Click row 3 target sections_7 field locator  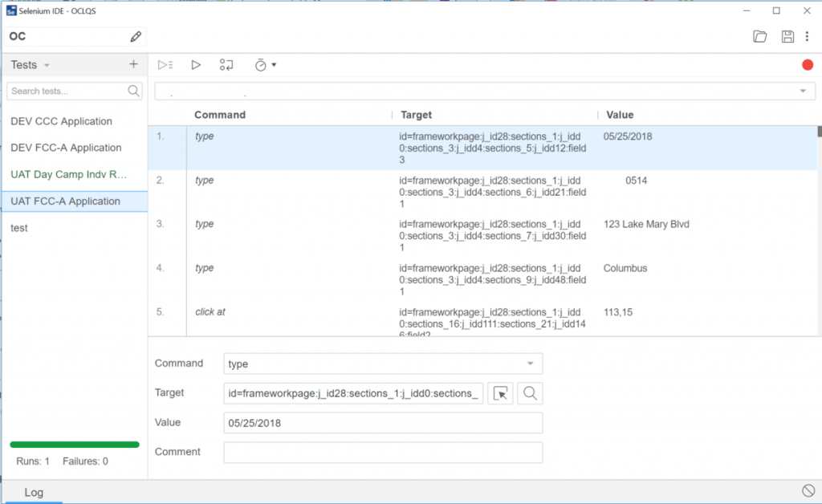tap(493, 236)
